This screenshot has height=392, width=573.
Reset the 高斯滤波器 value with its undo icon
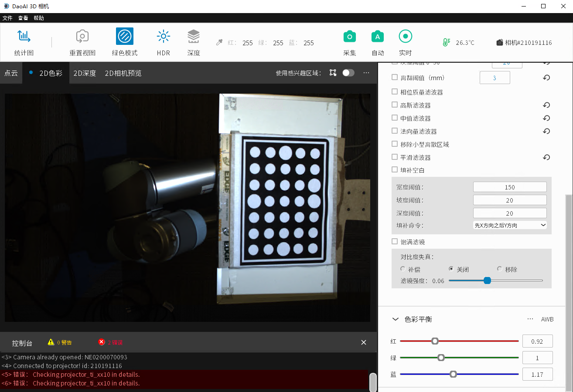pyautogui.click(x=546, y=105)
